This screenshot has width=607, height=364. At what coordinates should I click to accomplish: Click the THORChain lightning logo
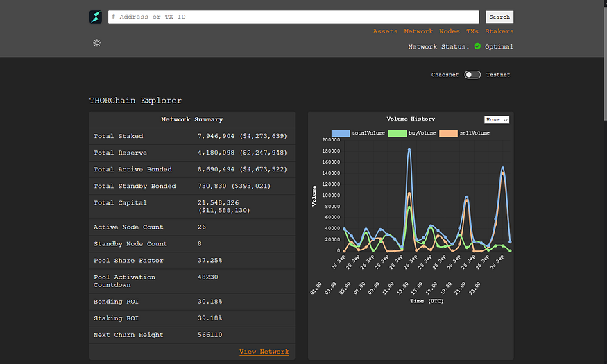(96, 17)
